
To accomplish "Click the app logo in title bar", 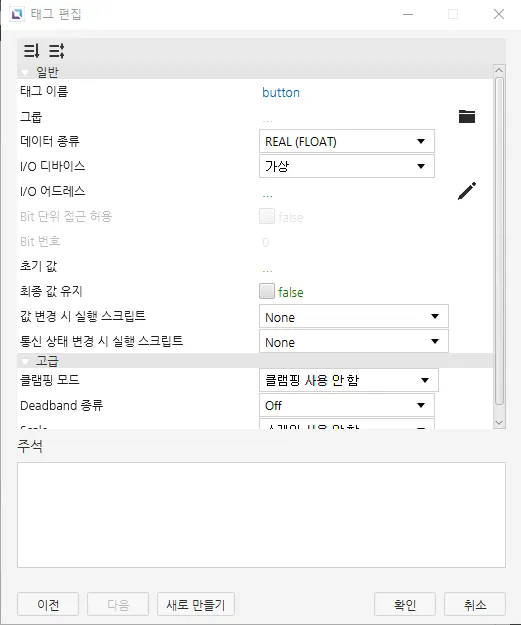I will 17,14.
